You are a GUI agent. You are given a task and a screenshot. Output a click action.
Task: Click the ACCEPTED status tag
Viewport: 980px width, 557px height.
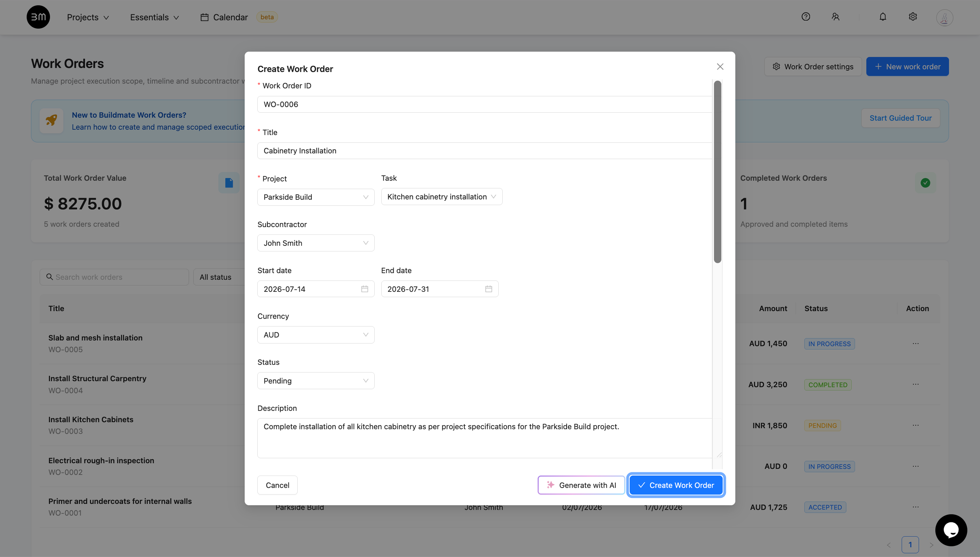[825, 507]
